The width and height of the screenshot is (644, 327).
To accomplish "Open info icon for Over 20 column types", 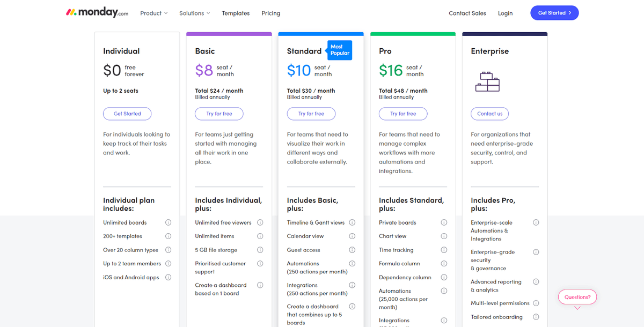I will point(168,250).
